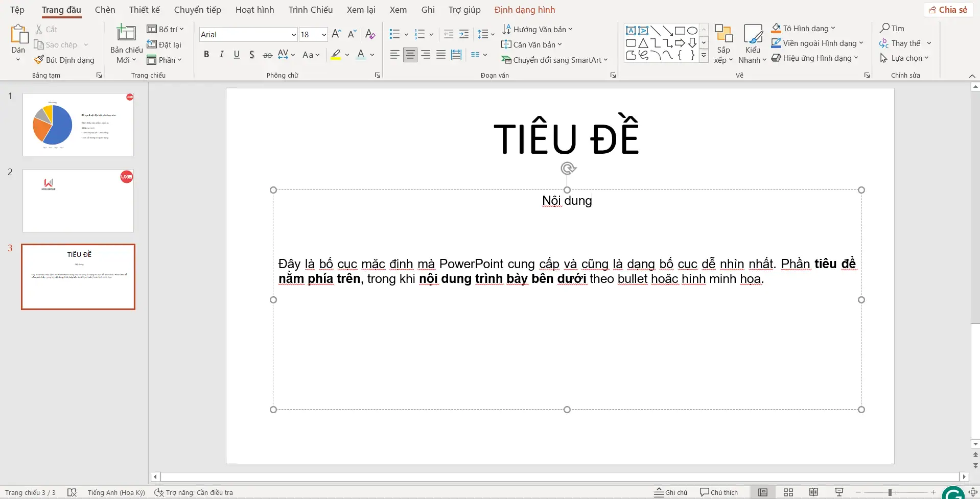Select the Bút Định dạng (Format Painter) tool
The height and width of the screenshot is (499, 980).
click(x=64, y=59)
